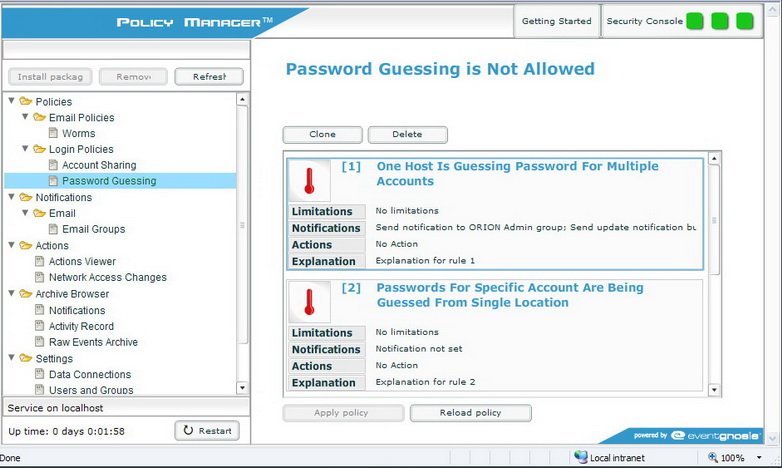Collapse the Policies tree node
The image size is (782, 468).
pos(11,101)
